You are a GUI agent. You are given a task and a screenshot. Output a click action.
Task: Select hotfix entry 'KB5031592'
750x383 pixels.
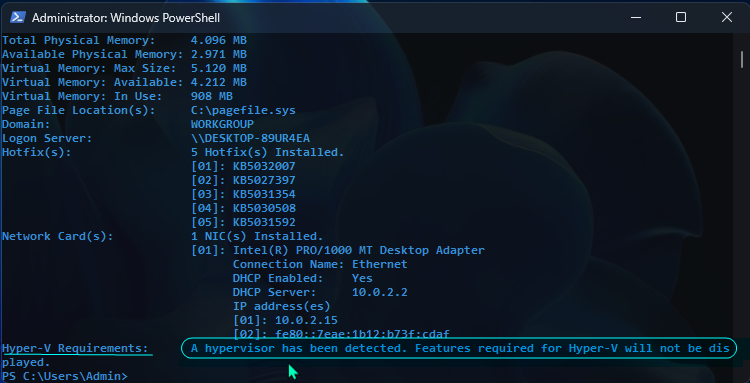coord(264,222)
